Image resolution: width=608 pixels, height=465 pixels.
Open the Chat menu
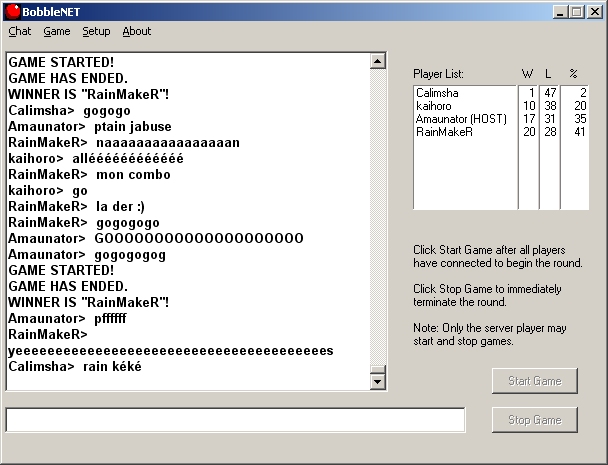point(19,31)
